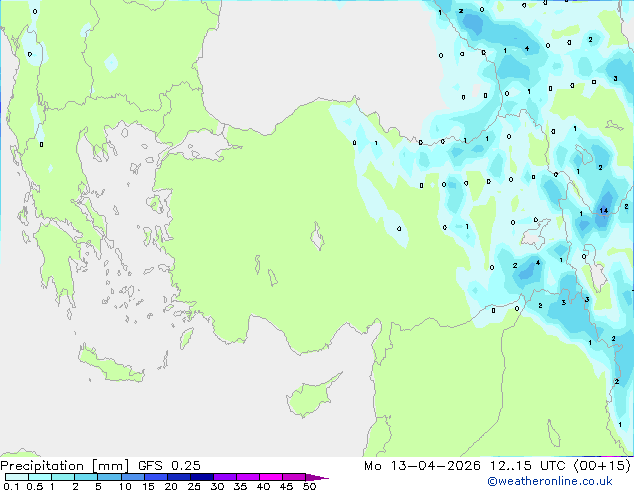This screenshot has height=490, width=634.
Task: Pick the 10–15 mm blue legend swatch
Action: 133,477
